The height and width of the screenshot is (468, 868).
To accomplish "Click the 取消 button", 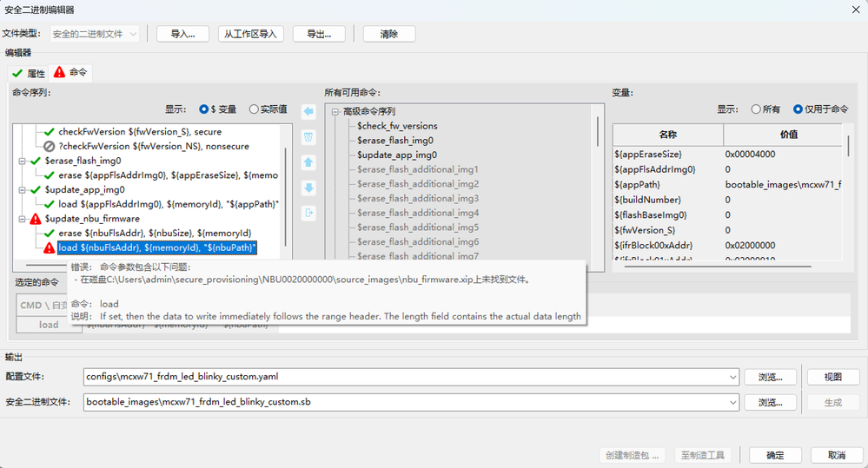I will coord(837,455).
